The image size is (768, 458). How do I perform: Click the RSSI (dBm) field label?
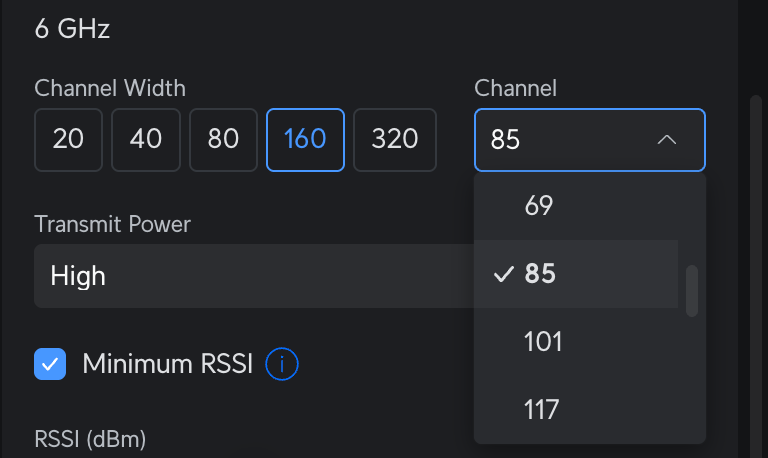[90, 438]
